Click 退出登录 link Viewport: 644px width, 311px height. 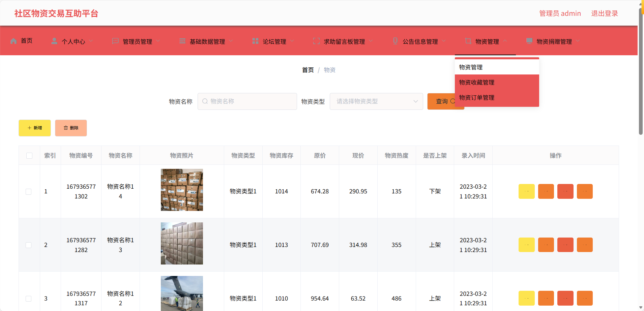(605, 13)
